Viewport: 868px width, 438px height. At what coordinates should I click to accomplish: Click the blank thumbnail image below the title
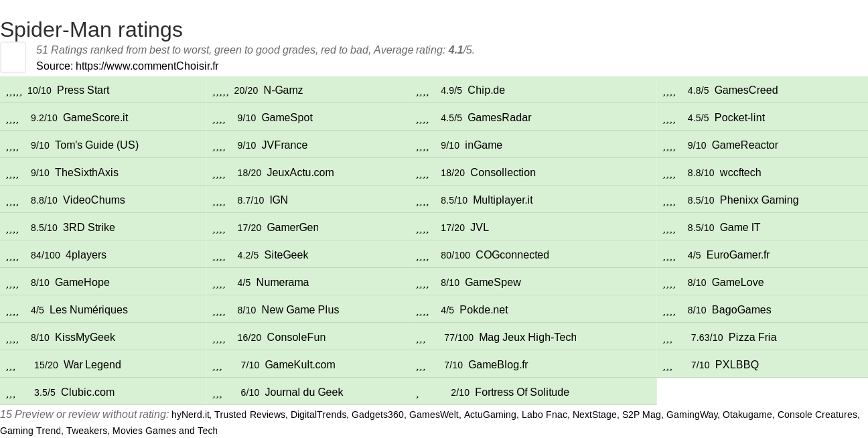tap(13, 57)
